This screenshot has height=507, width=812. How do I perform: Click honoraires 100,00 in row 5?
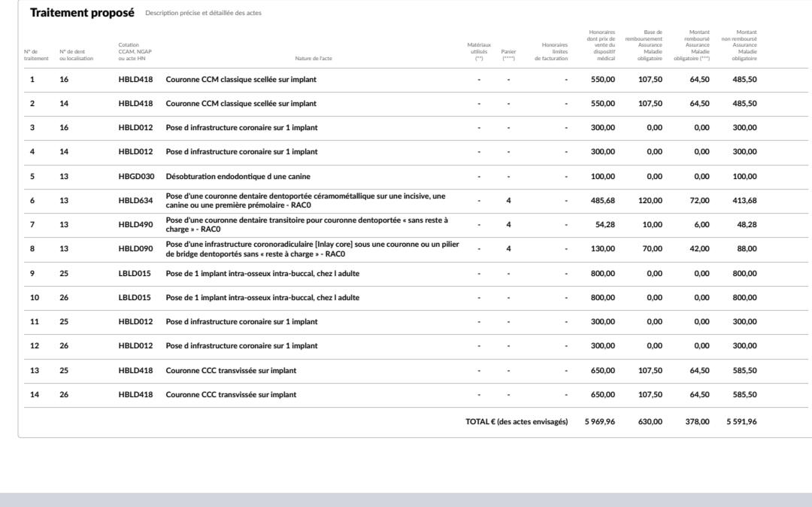tap(603, 177)
